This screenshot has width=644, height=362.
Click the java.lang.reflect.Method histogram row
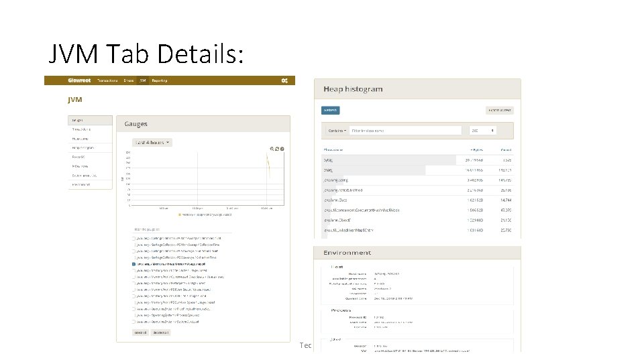pos(417,190)
